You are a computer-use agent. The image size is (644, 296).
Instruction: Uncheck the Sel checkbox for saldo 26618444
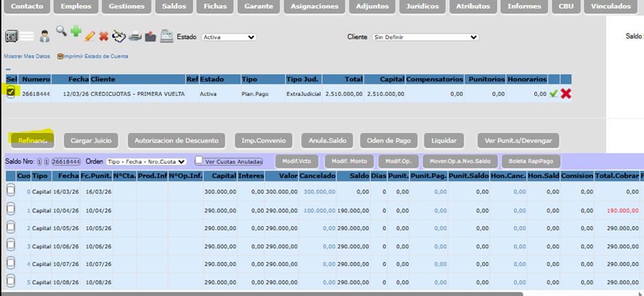pyautogui.click(x=11, y=92)
